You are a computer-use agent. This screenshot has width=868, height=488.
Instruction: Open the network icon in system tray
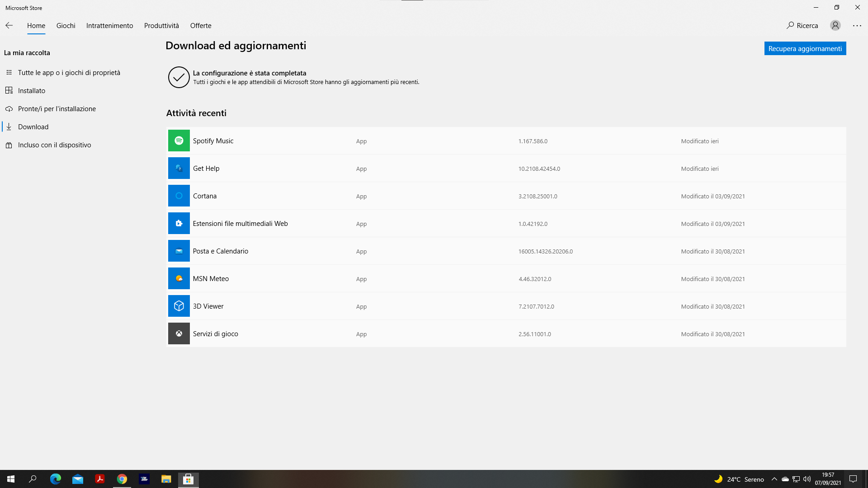(796, 479)
